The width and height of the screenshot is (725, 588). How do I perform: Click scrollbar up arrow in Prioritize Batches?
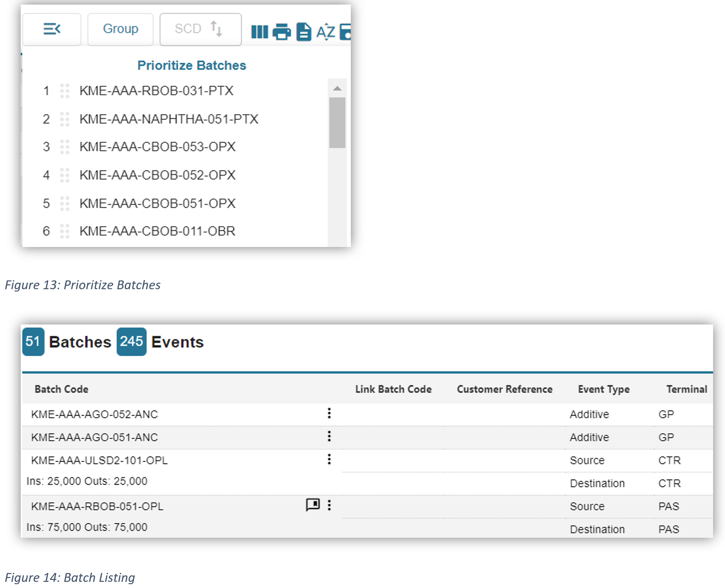[337, 89]
